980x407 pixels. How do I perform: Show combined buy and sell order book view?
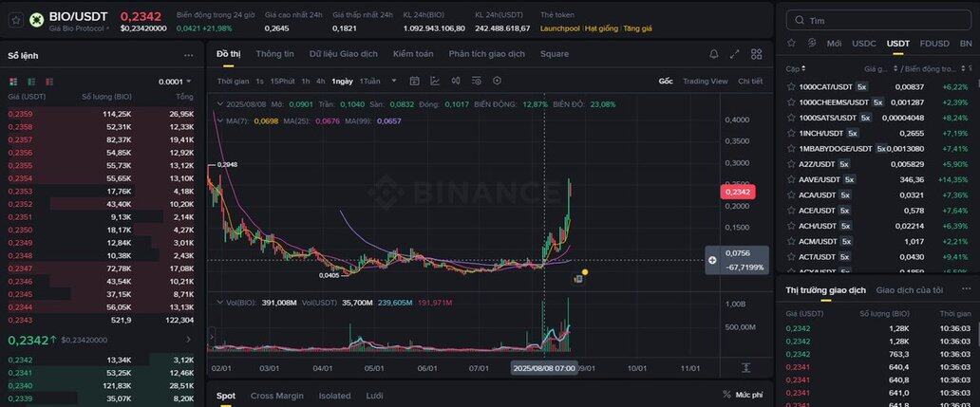(13, 82)
